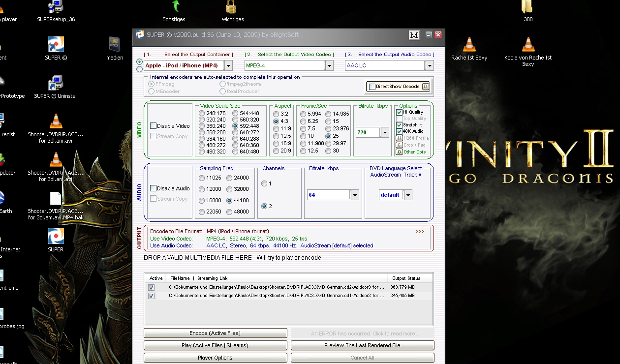620x364 pixels.
Task: Open the medien desktop icon
Action: pyautogui.click(x=115, y=48)
